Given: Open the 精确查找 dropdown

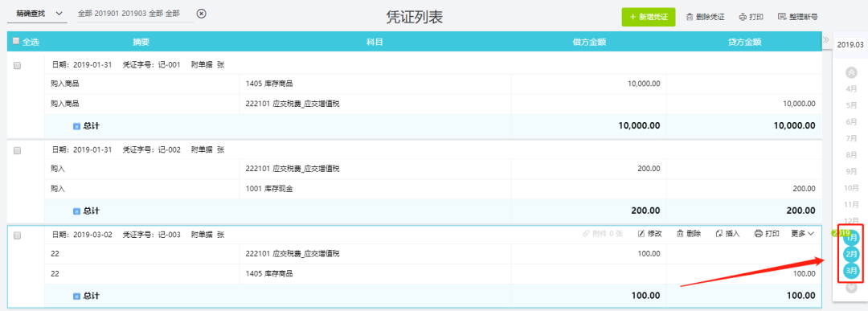Looking at the screenshot, I should pos(36,14).
